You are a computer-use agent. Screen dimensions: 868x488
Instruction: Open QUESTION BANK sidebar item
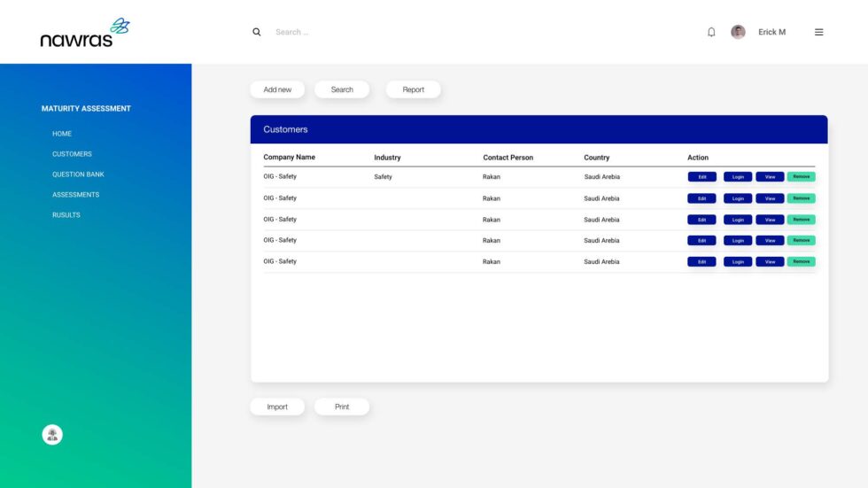[78, 174]
